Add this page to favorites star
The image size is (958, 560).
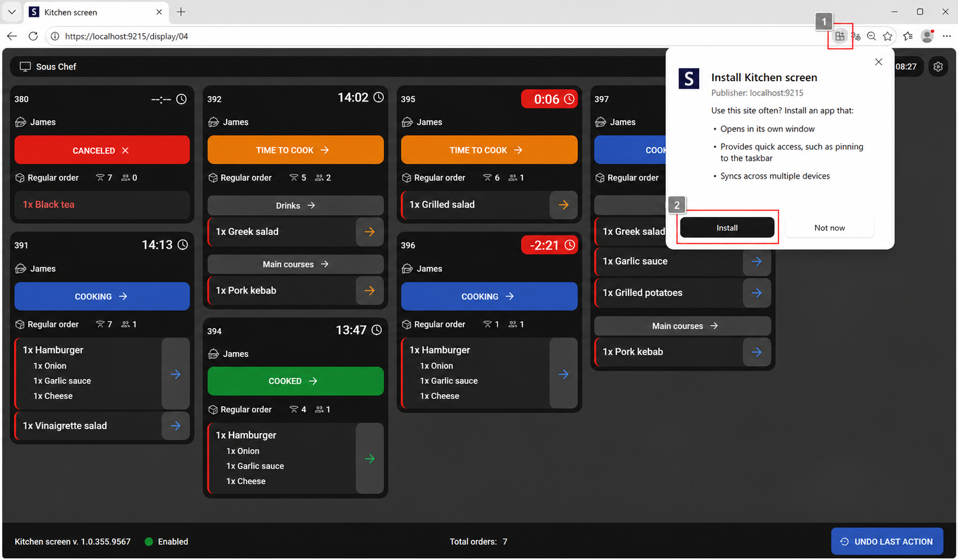(x=888, y=36)
